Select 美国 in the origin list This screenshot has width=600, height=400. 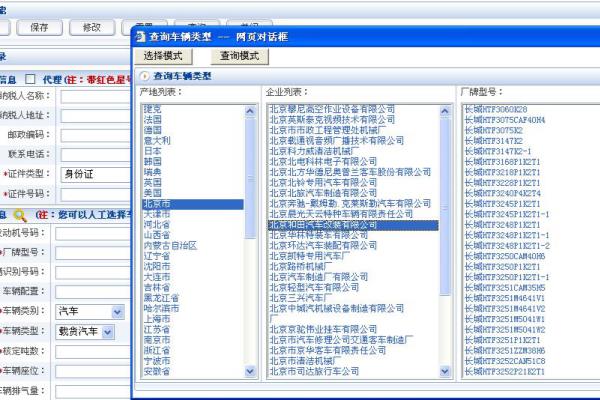point(153,193)
